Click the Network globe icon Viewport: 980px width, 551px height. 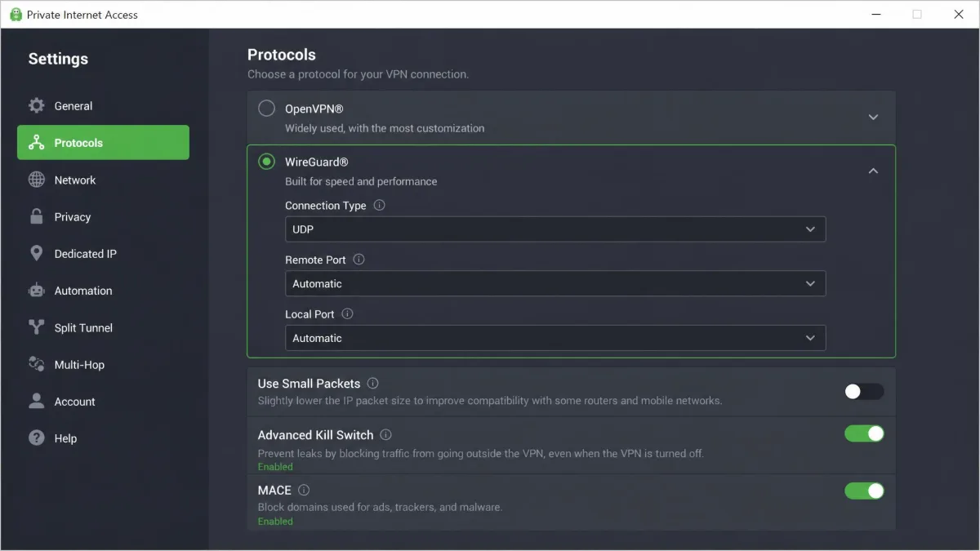pos(37,180)
